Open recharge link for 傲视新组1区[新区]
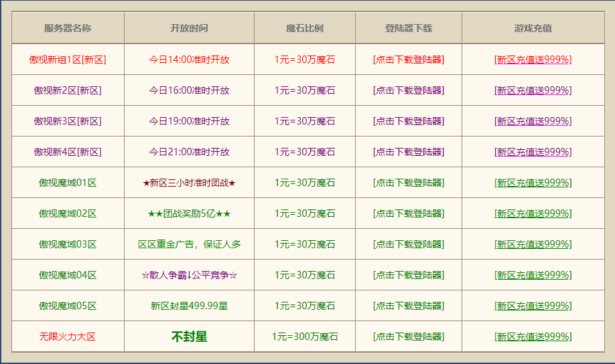615x364 pixels. [x=533, y=60]
